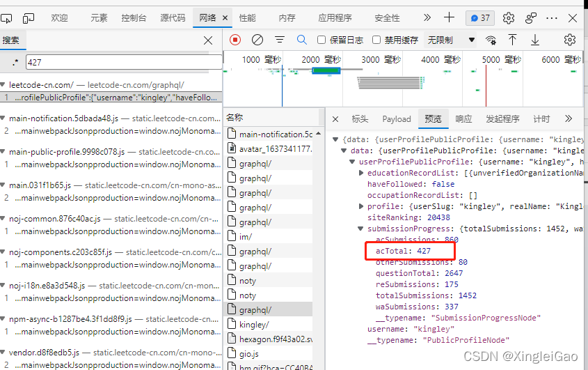Collapse npm-async-b1287be4.3f1dd8f9.js result group
Image resolution: width=588 pixels, height=370 pixels.
pyautogui.click(x=3, y=319)
